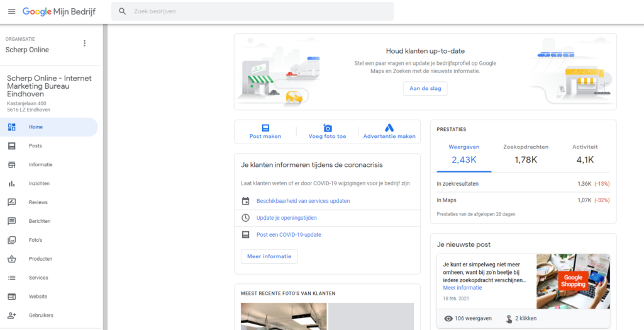644x330 pixels.
Task: Switch to the Zoekopdrachten performance tab
Action: 526,154
